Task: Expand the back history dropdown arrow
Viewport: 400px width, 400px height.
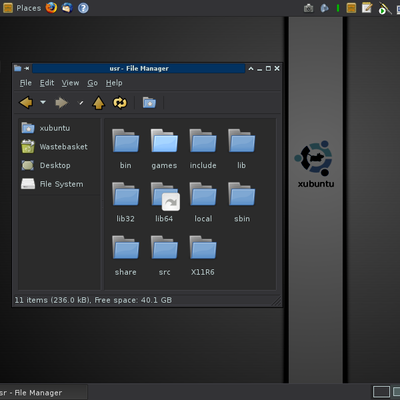Action: point(43,102)
